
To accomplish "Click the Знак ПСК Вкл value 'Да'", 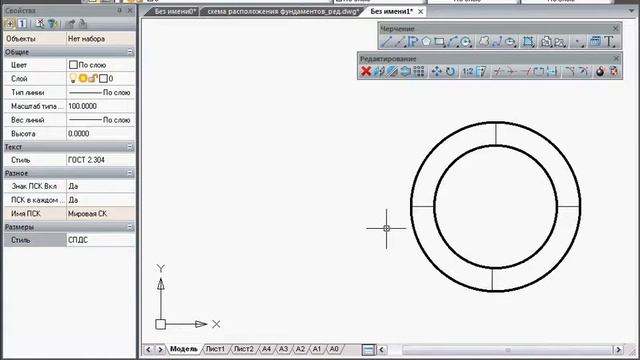I will point(100,186).
